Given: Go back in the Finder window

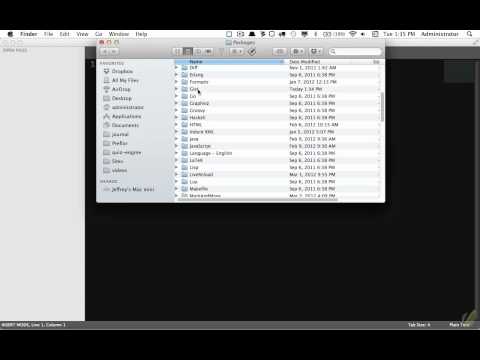Looking at the screenshot, I should 105,52.
